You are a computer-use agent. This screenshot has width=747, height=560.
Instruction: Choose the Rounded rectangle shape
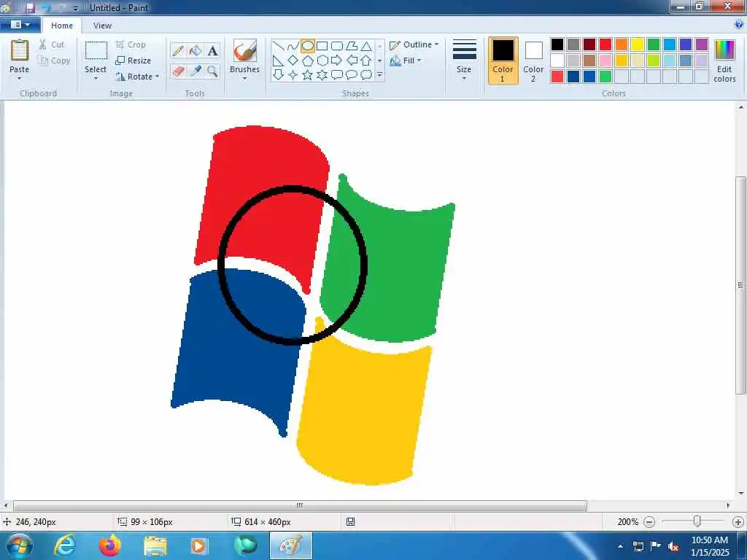pyautogui.click(x=337, y=46)
